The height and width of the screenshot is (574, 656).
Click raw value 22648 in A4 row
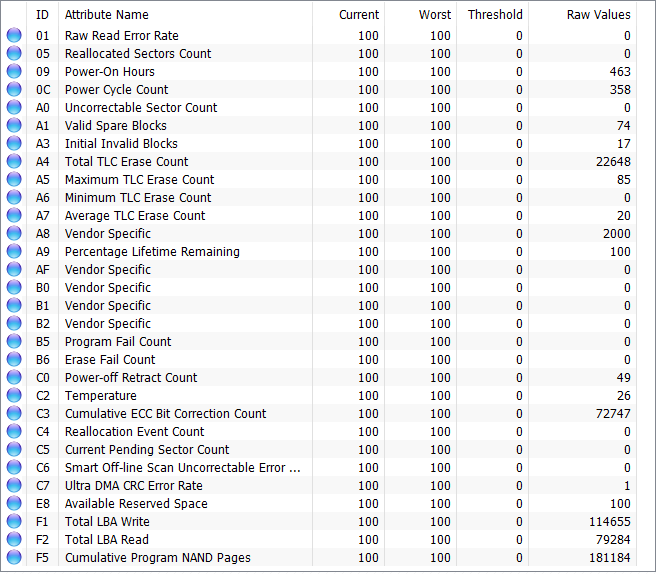coord(613,161)
